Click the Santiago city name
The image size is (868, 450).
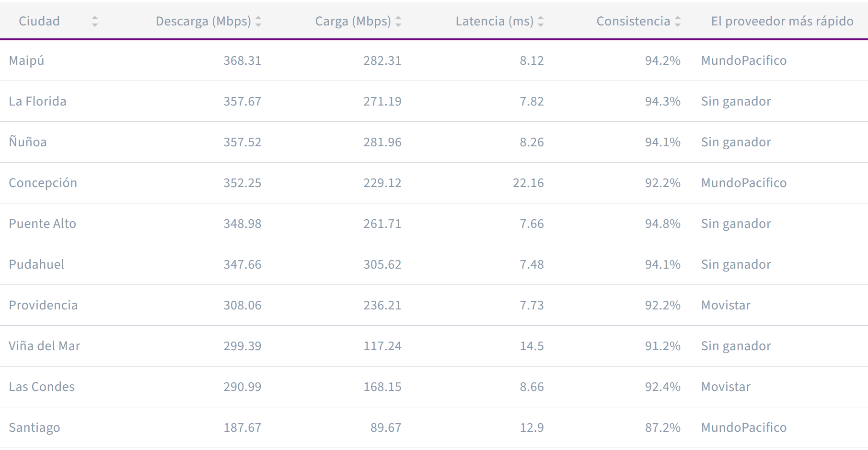(35, 427)
